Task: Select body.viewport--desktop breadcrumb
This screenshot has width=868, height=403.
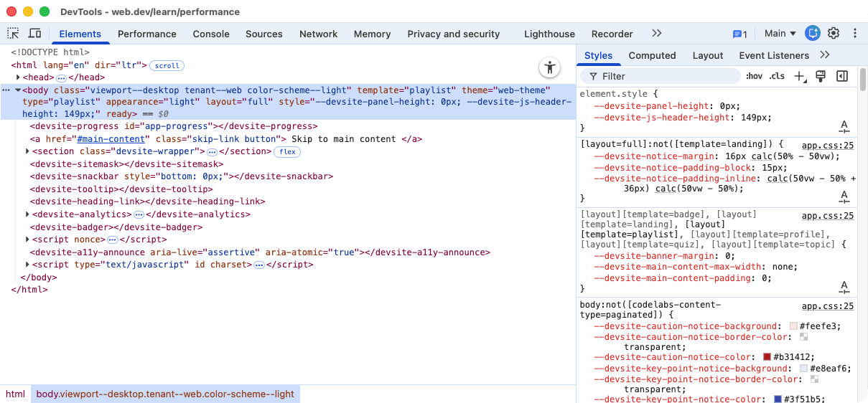Action: click(165, 394)
